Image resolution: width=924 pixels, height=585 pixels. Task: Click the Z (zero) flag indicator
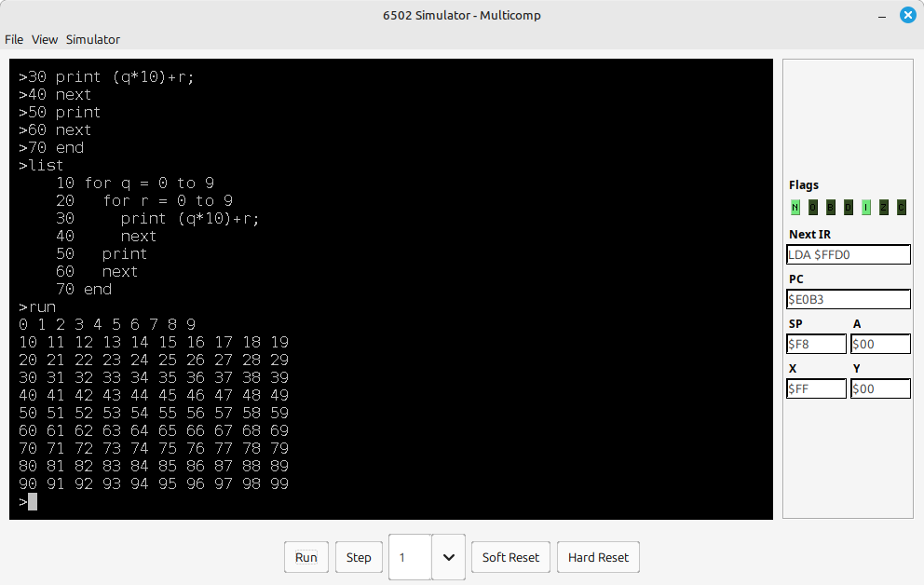click(883, 208)
